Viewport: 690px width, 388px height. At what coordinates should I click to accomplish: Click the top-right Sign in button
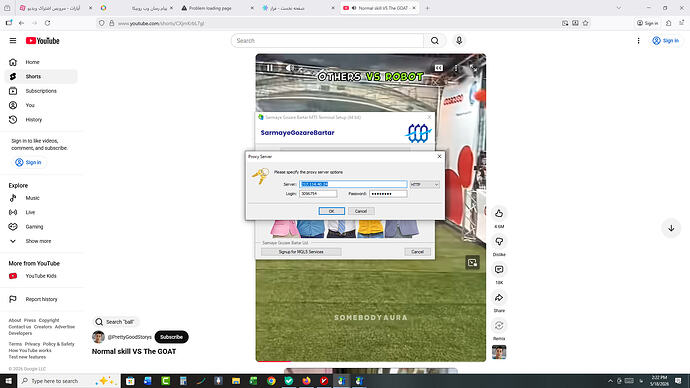tap(666, 40)
